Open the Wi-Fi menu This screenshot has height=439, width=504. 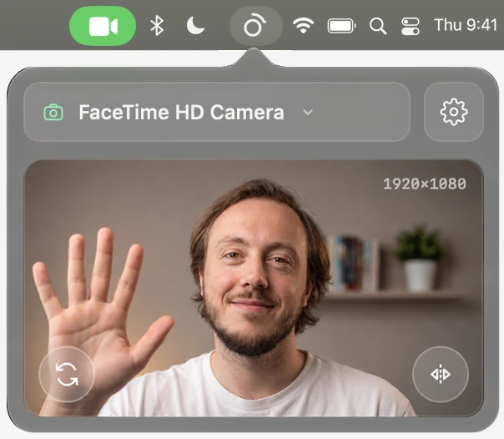tap(303, 25)
